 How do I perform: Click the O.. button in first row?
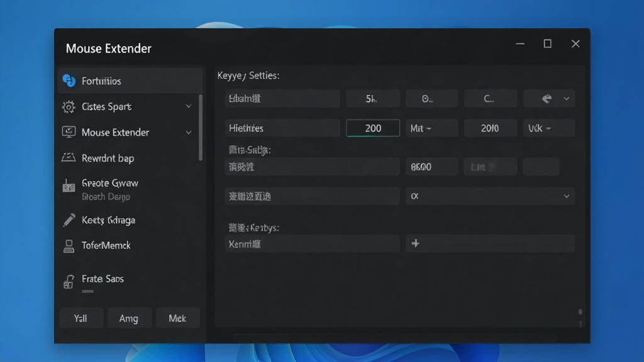point(431,99)
